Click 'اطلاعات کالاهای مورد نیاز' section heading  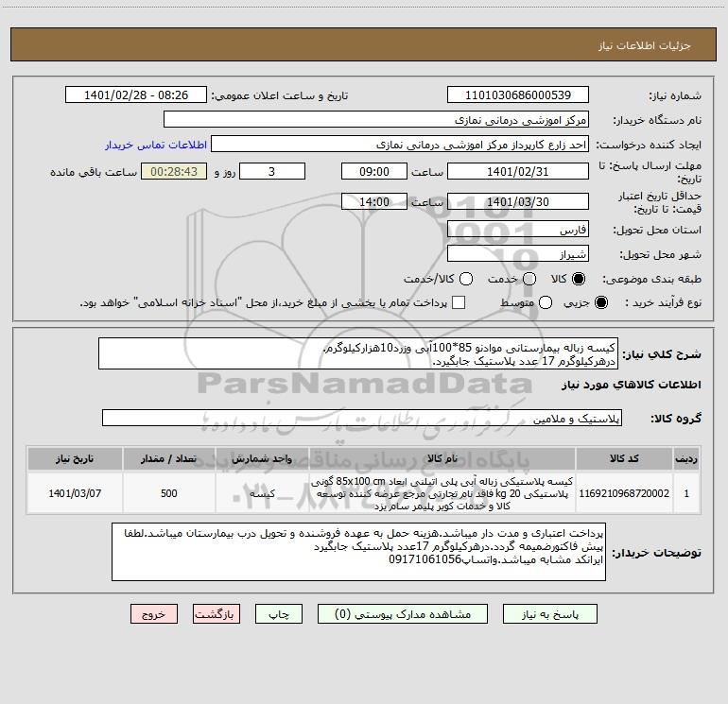[x=631, y=385]
